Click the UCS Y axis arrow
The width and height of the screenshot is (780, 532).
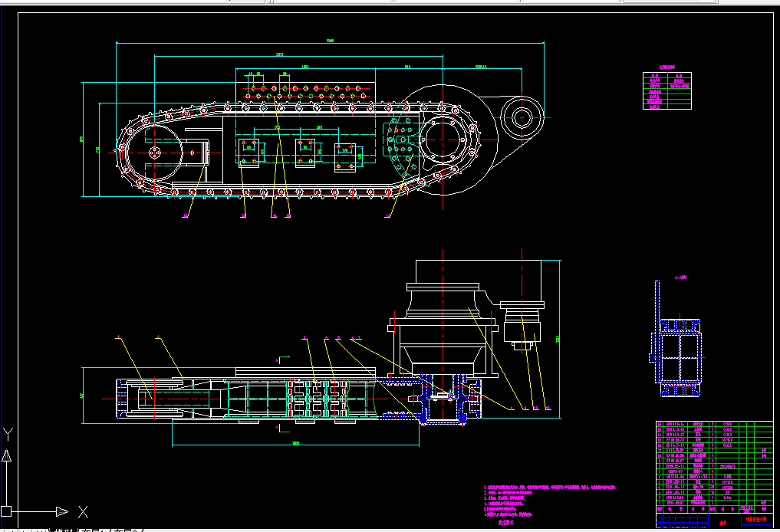pyautogui.click(x=6, y=455)
